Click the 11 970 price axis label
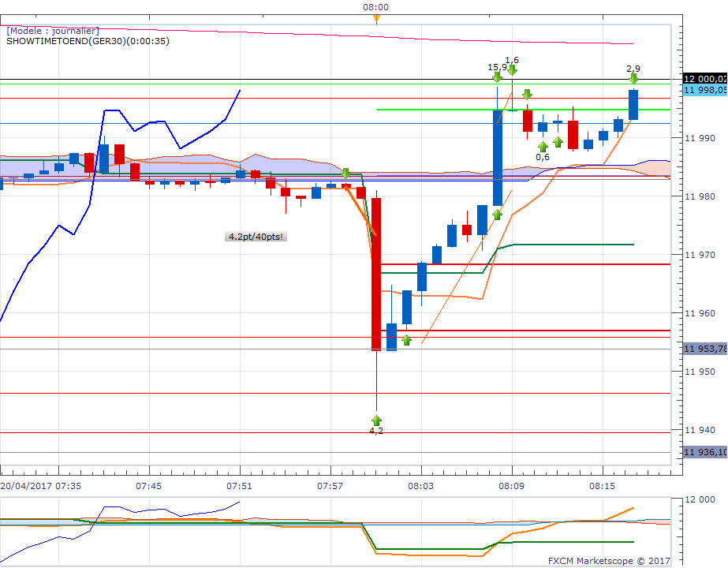728x568 pixels. coord(700,255)
